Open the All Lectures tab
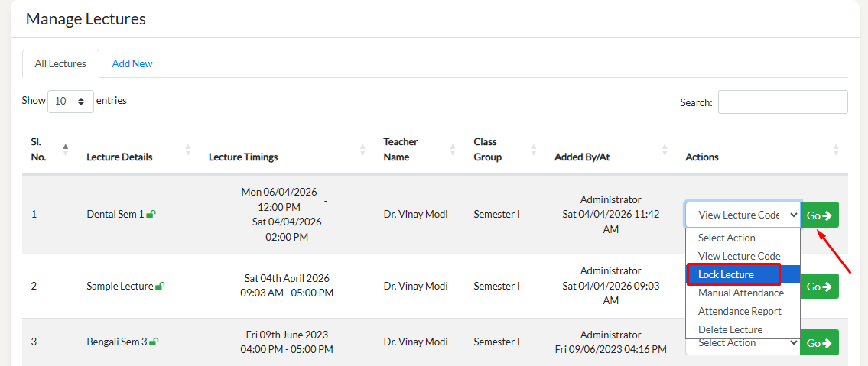Viewport: 868px width, 366px height. click(x=60, y=64)
